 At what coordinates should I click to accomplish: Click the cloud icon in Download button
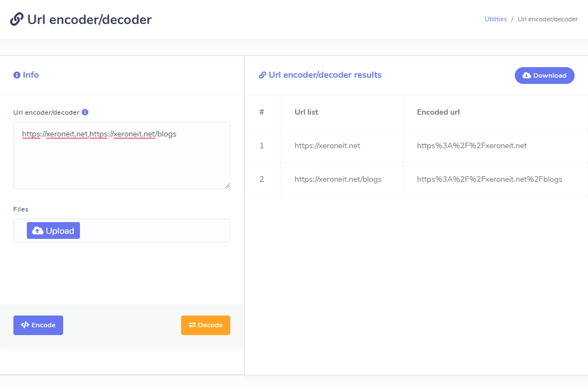point(527,76)
